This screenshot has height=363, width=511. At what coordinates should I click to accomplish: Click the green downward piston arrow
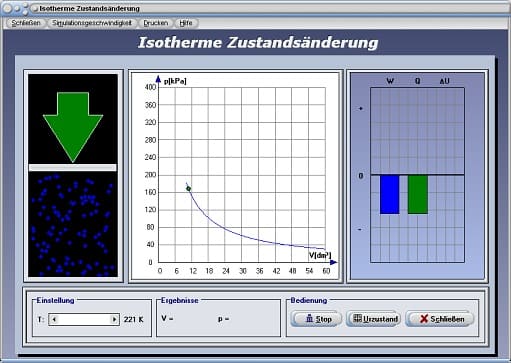click(73, 127)
